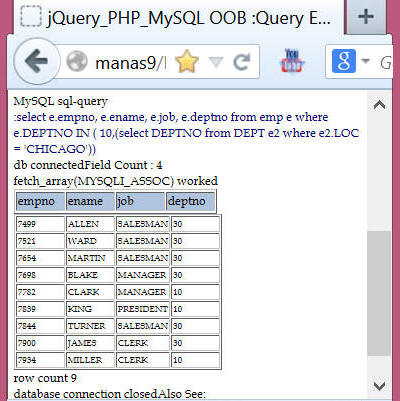Click the 'row count 9' text

pyautogui.click(x=45, y=378)
